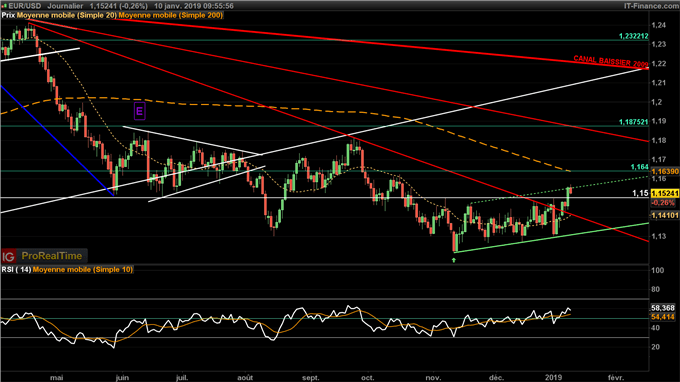The image size is (680, 382).
Task: Click the green up arrow below November low
Action: click(x=454, y=260)
